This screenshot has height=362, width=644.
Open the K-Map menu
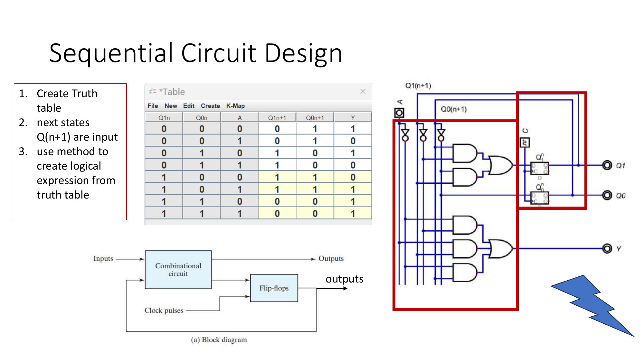235,106
